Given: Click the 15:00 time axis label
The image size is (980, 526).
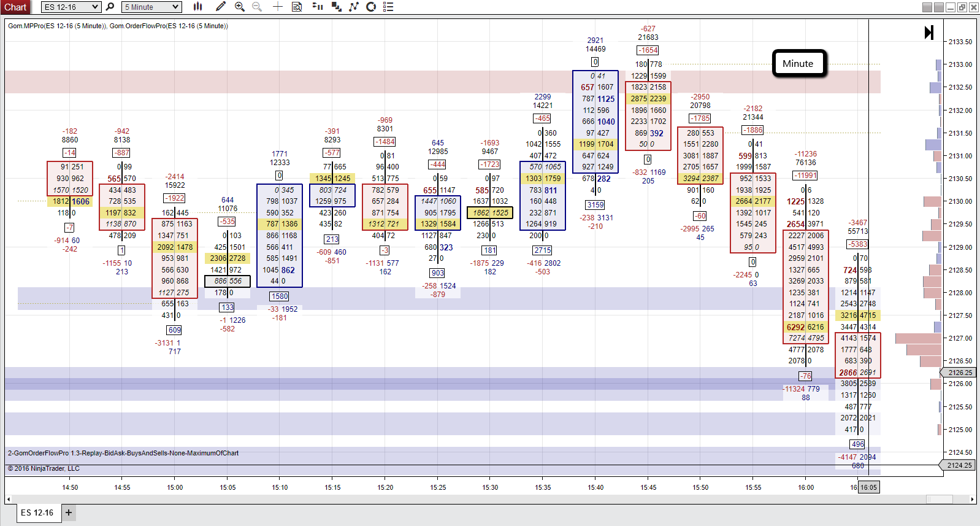Looking at the screenshot, I should [x=175, y=487].
